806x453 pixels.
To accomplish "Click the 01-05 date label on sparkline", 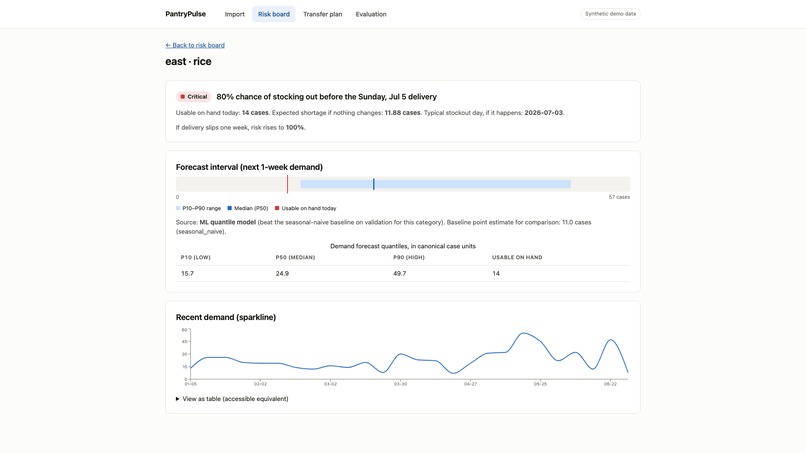I will click(190, 384).
